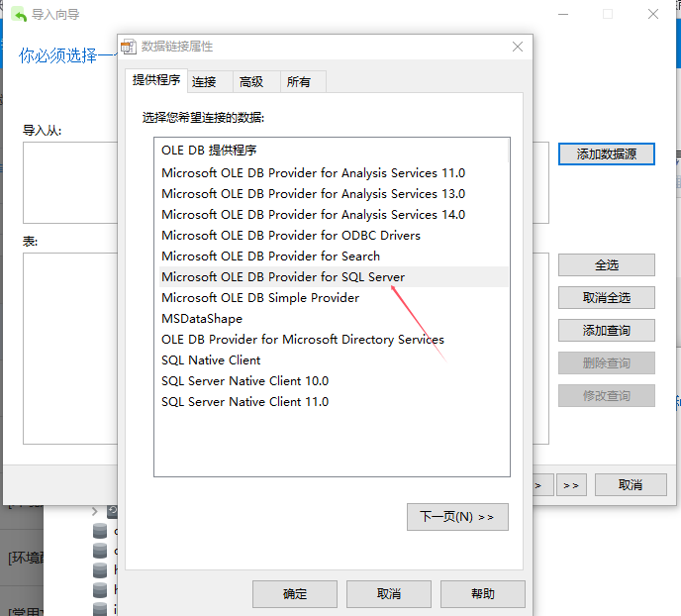Close the 数据链接属性 dialog
Viewport: 681px width, 616px height.
tap(518, 47)
